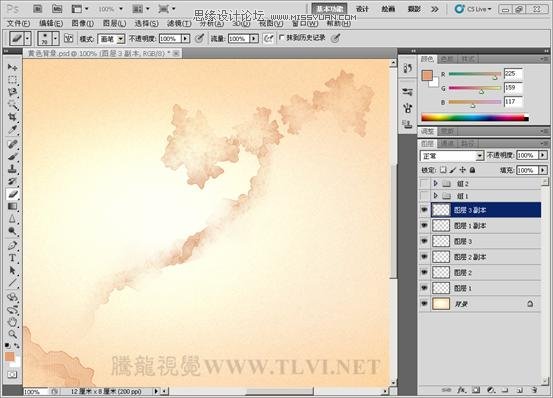553x398 pixels.
Task: Select the Dodge tool
Action: [12, 231]
